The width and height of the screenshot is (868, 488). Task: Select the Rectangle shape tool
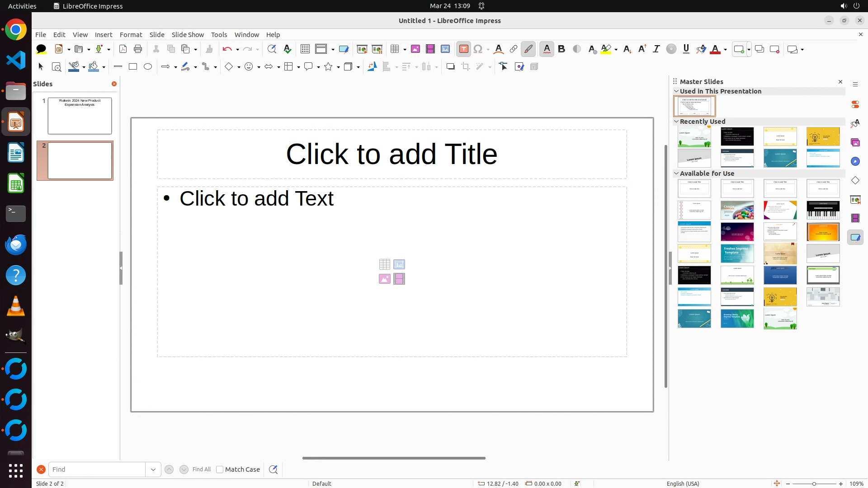pyautogui.click(x=133, y=67)
